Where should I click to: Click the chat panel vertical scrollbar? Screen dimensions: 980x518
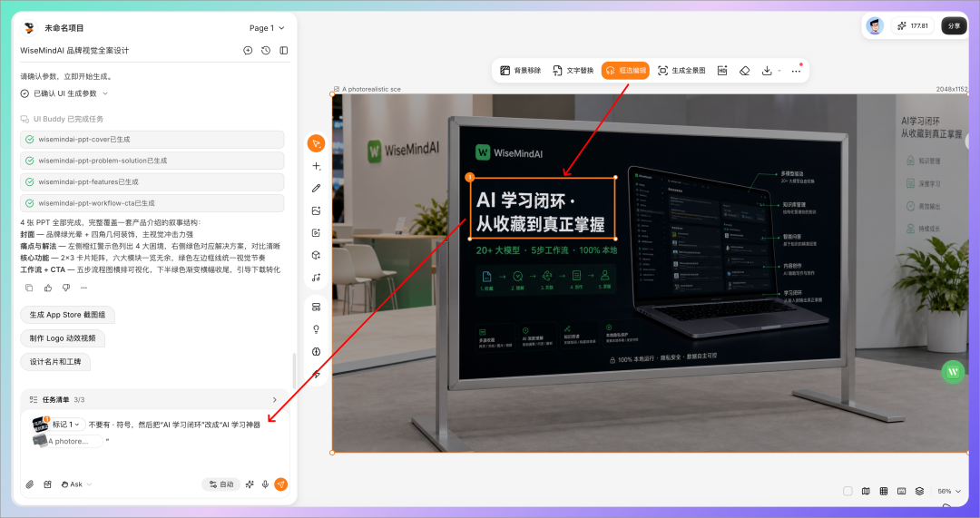tap(294, 371)
